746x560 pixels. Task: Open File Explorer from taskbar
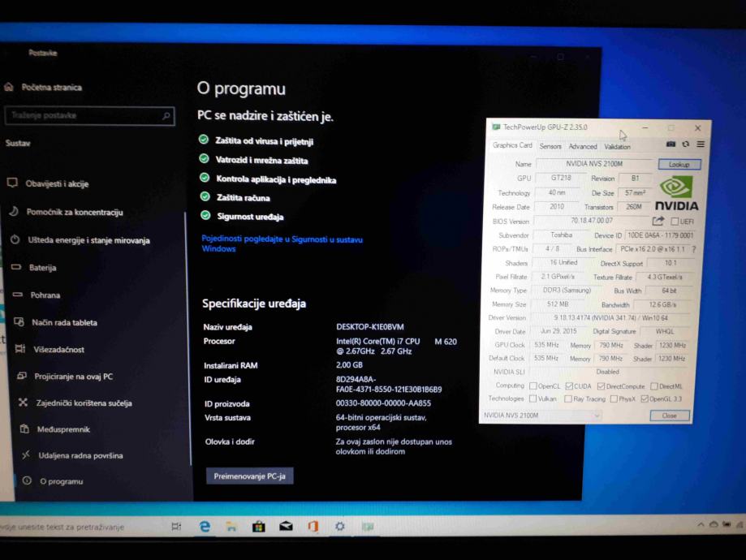(x=231, y=526)
